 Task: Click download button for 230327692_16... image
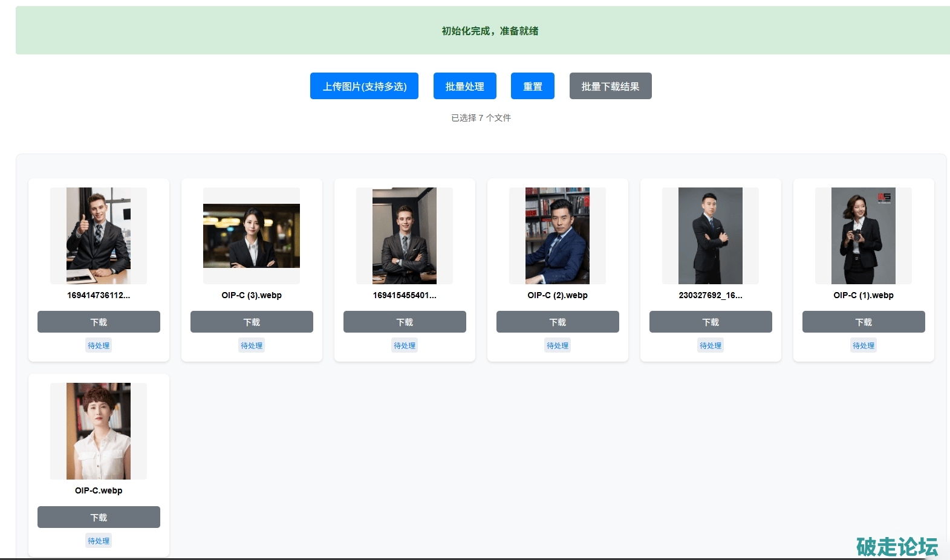click(711, 322)
